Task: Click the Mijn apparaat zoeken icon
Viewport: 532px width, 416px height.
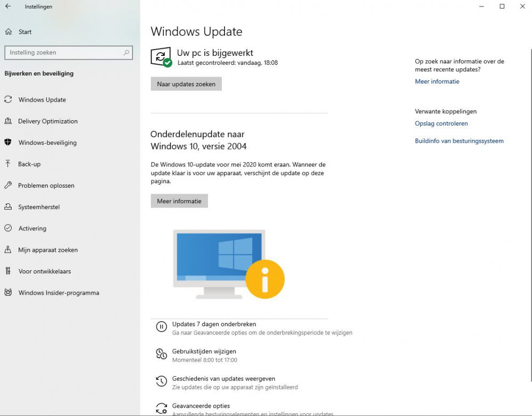Action: point(8,249)
